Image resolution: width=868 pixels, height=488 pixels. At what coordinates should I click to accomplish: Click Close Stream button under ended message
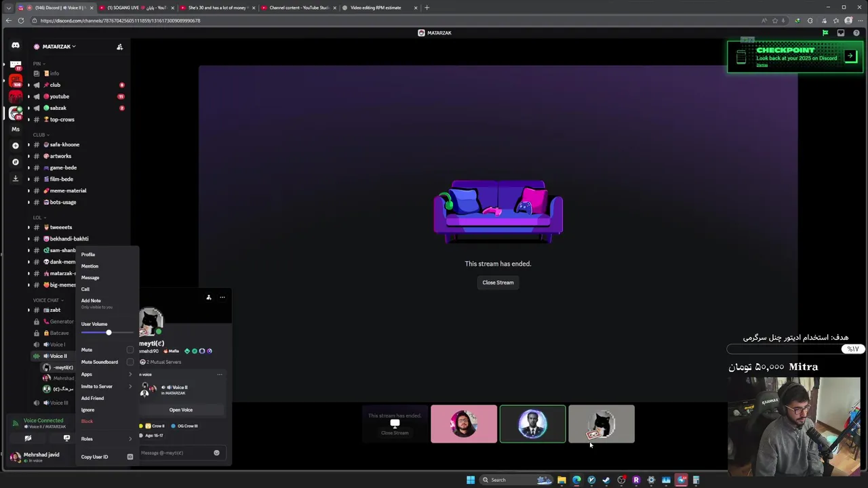498,283
